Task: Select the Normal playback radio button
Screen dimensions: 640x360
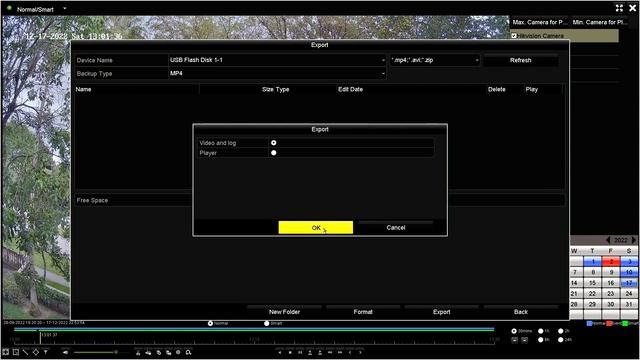Action: tap(210, 323)
